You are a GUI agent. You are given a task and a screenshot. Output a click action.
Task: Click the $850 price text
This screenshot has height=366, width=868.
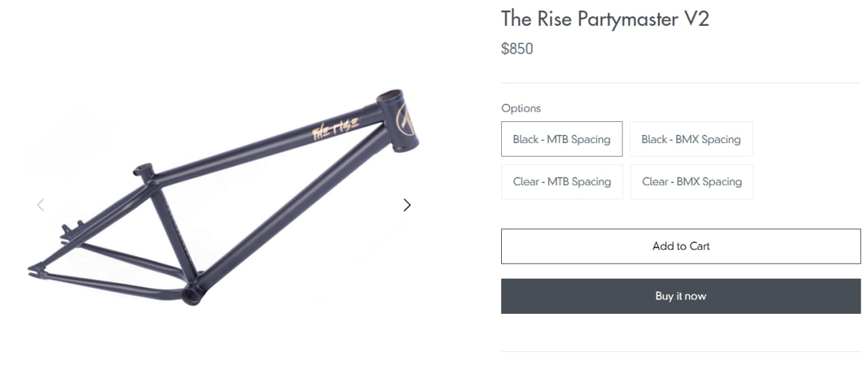click(x=517, y=49)
